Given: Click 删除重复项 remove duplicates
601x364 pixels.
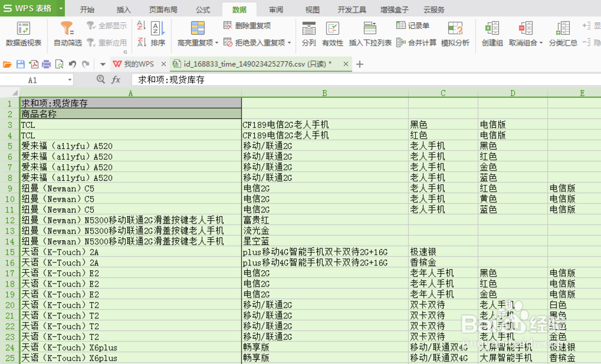Looking at the screenshot, I should pyautogui.click(x=247, y=26).
